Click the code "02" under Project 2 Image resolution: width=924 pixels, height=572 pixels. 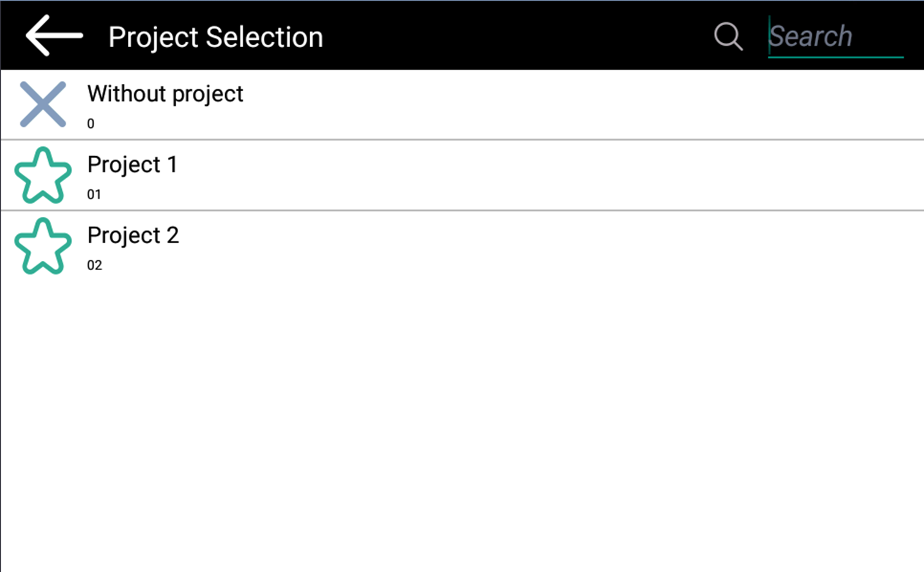pos(94,265)
